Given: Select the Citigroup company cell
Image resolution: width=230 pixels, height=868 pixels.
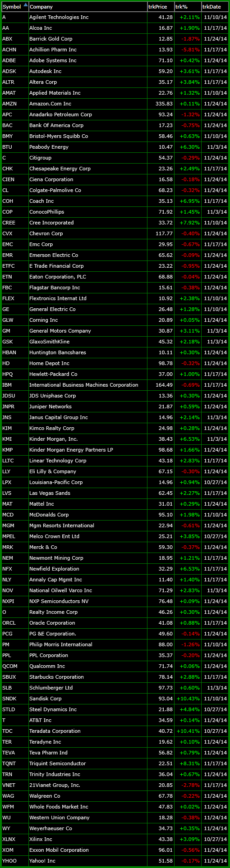Looking at the screenshot, I should click(x=88, y=158).
